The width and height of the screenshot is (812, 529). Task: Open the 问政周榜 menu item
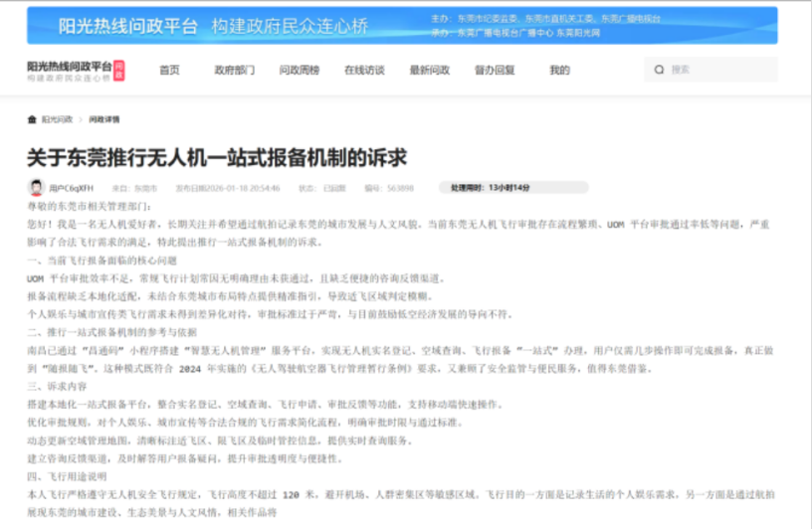[x=300, y=70]
